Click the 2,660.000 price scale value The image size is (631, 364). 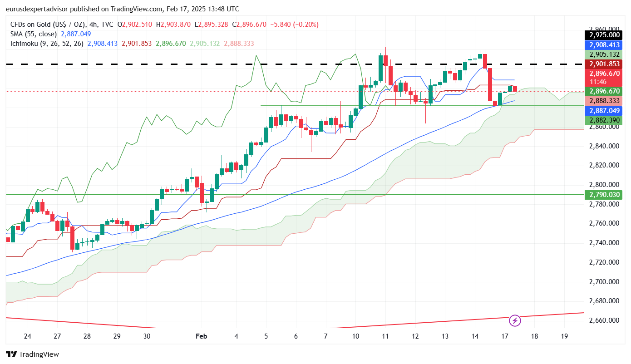click(604, 320)
